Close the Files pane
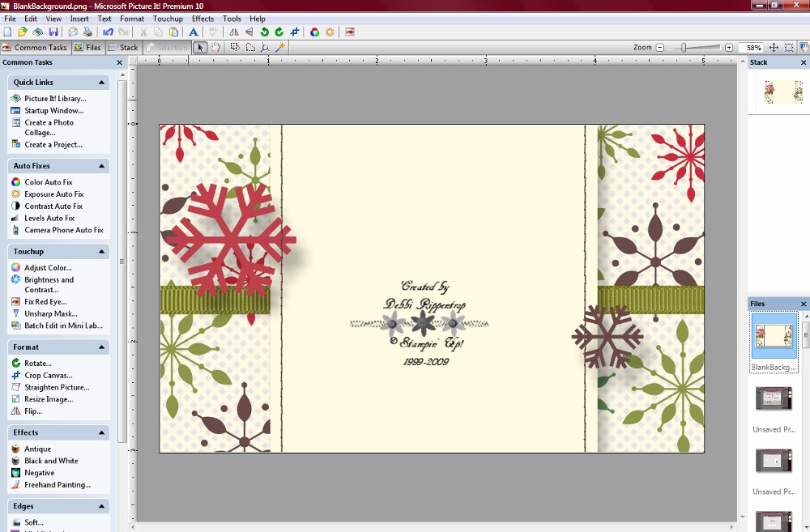The width and height of the screenshot is (810, 532). [804, 304]
